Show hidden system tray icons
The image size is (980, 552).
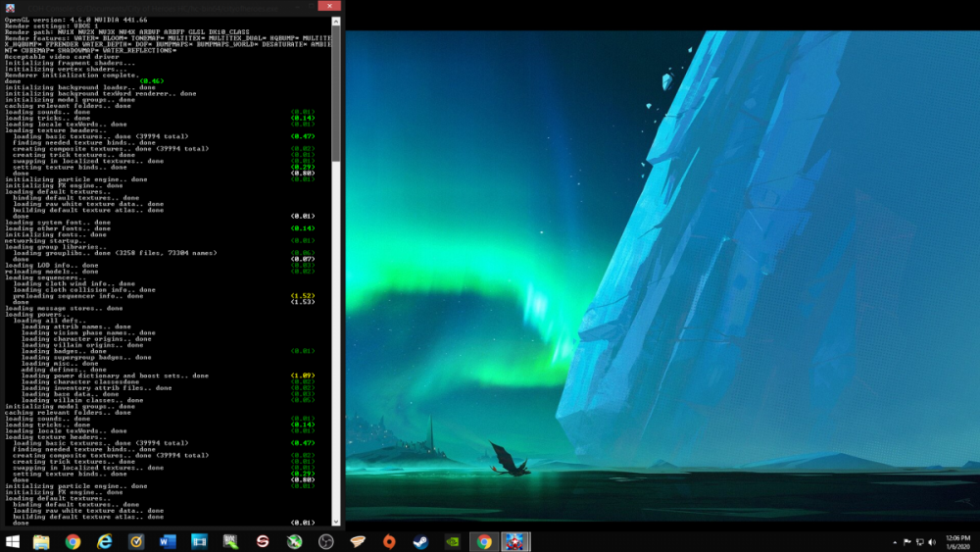click(x=895, y=542)
